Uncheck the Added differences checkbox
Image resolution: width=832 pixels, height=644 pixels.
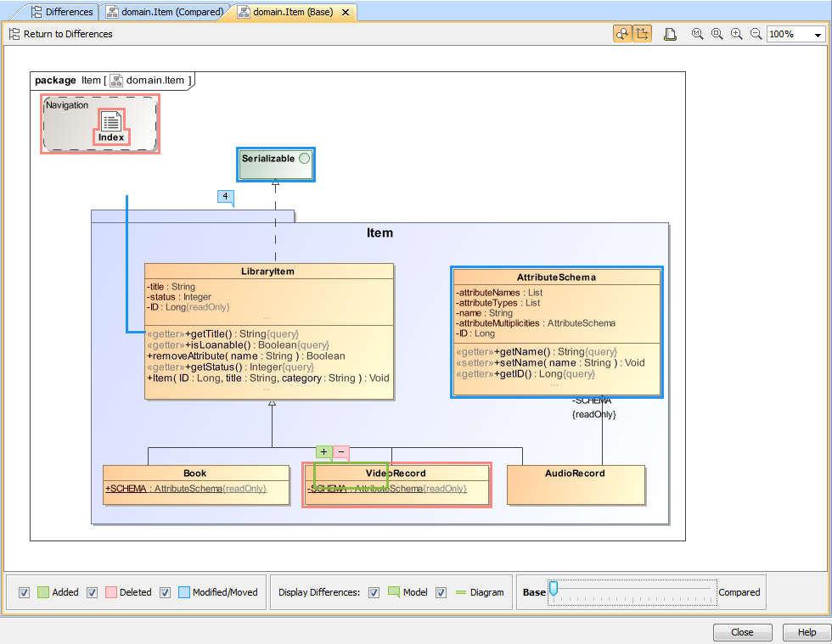(25, 592)
